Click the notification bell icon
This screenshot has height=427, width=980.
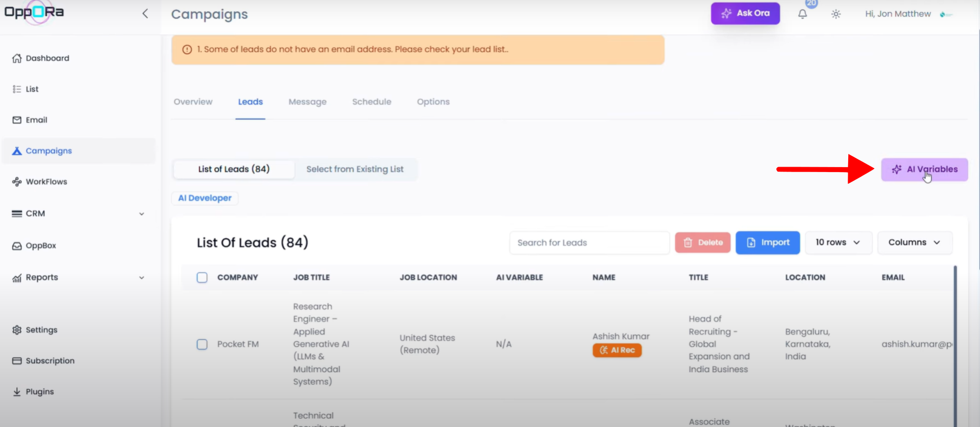[x=802, y=14]
